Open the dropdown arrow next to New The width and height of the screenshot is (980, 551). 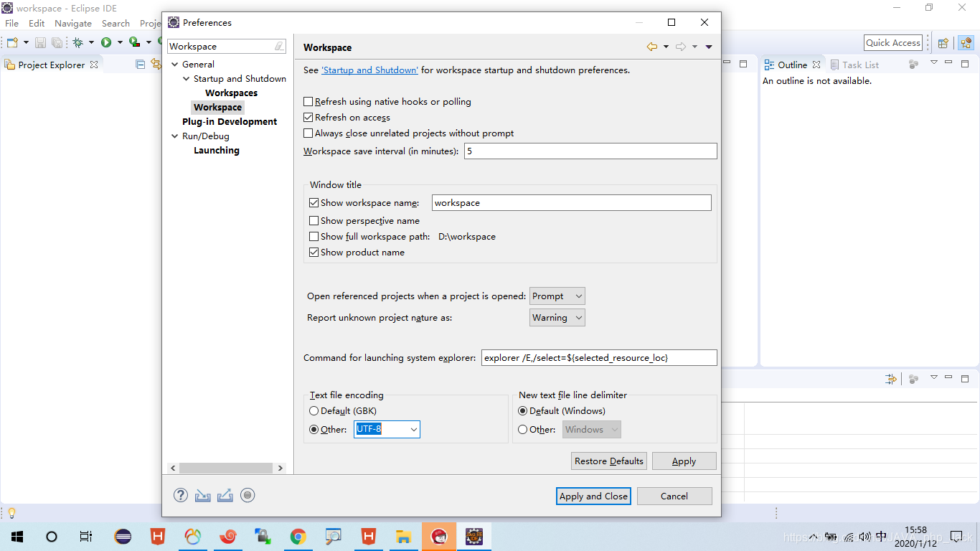point(25,42)
